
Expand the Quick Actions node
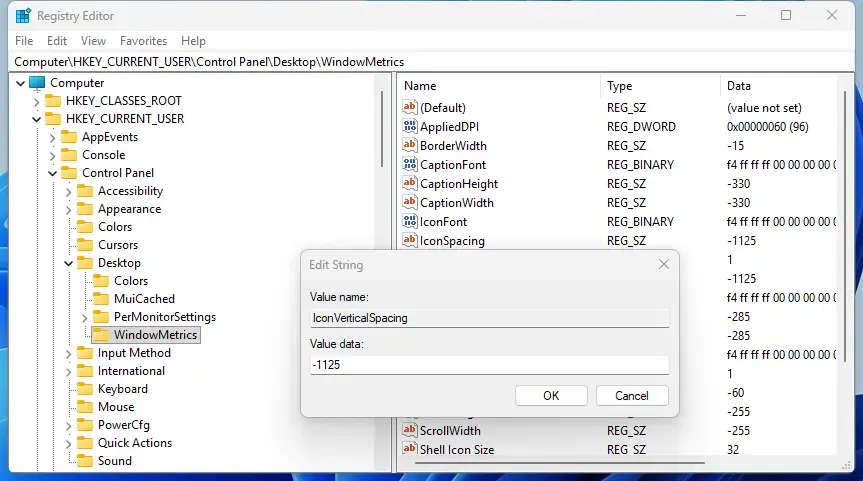click(x=68, y=444)
